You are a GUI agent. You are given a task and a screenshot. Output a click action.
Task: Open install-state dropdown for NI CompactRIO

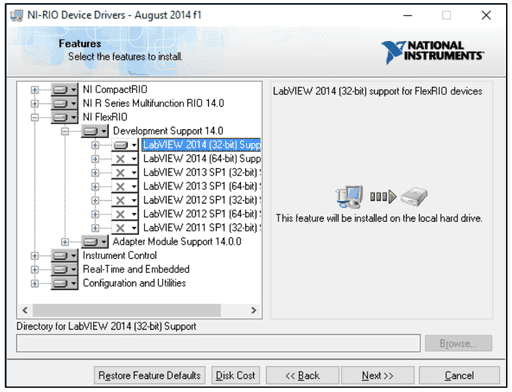click(x=65, y=90)
